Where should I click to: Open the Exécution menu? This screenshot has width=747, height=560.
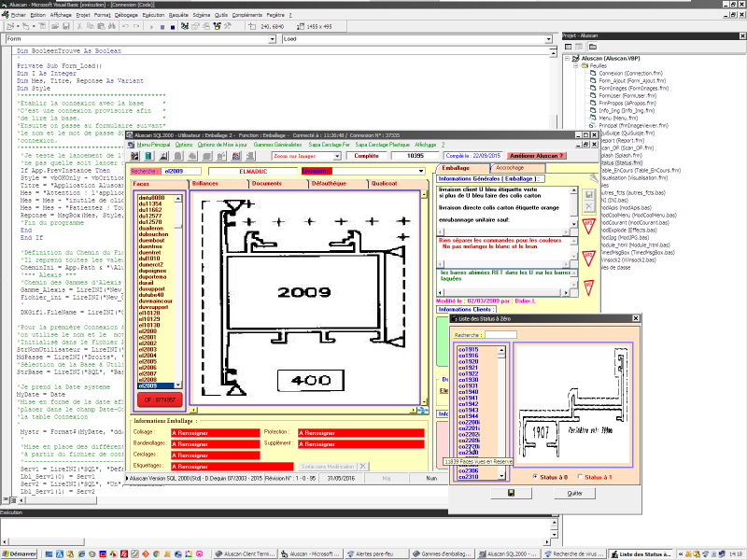coord(153,15)
